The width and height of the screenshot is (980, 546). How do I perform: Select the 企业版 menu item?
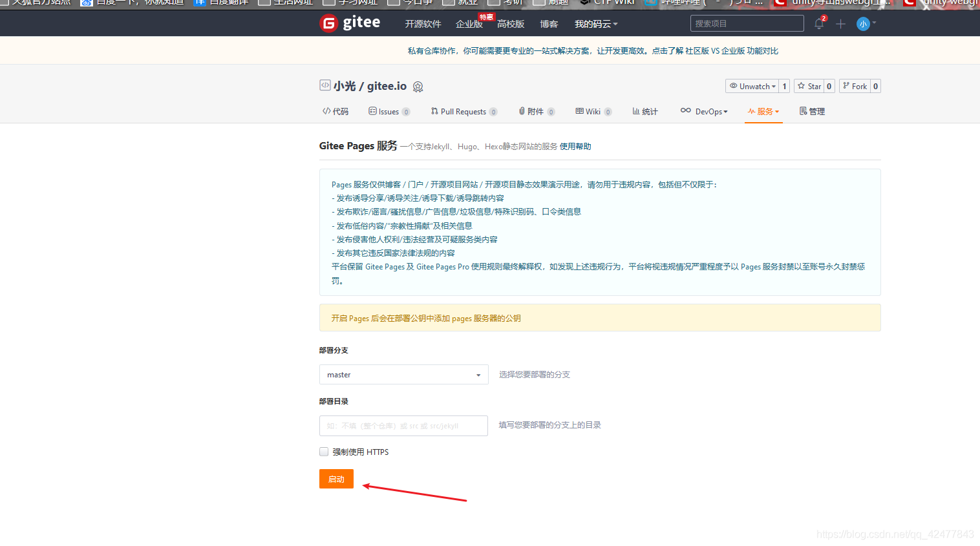(469, 24)
